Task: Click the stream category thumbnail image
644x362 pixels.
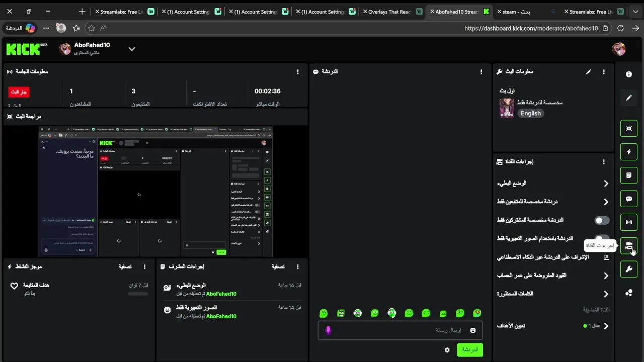Action: coord(507,108)
